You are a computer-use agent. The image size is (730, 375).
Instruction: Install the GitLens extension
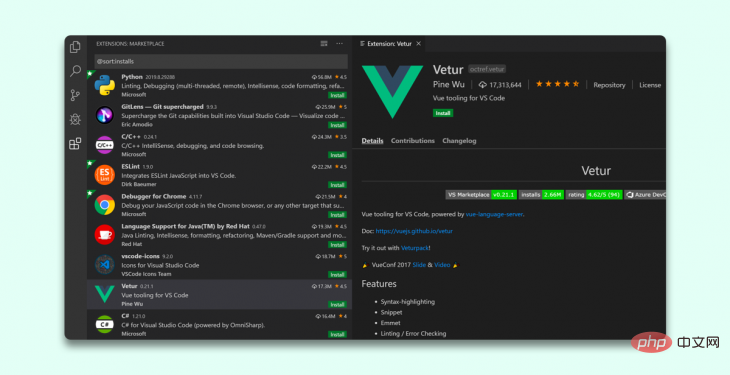pyautogui.click(x=337, y=125)
